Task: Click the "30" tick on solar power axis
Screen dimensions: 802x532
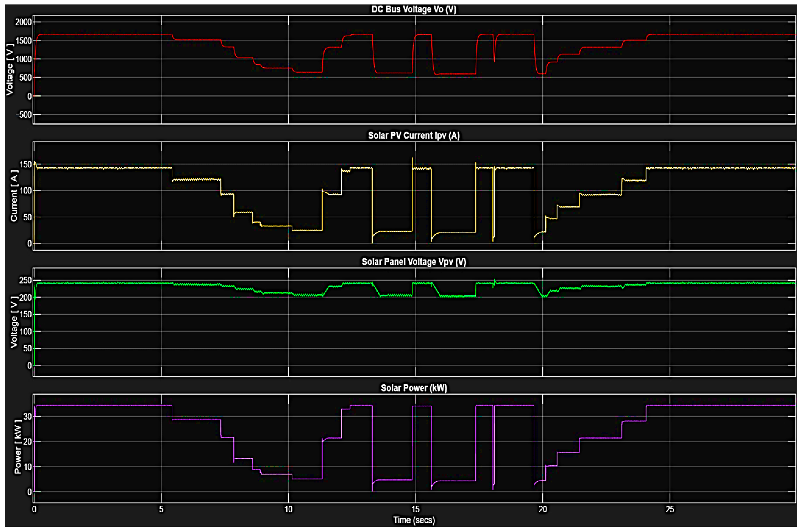Action: point(28,416)
